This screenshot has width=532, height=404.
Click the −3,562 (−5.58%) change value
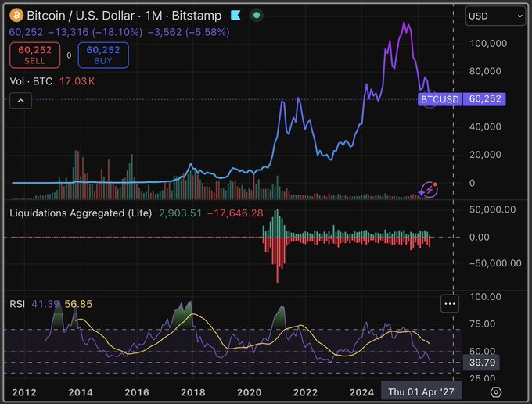coord(189,32)
